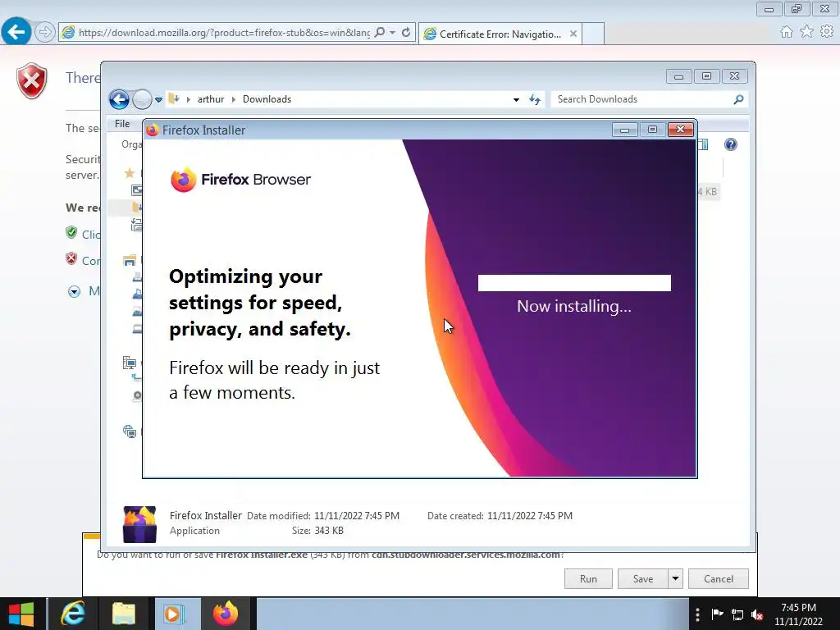This screenshot has width=840, height=630.
Task: Click the search magnifier in IE address bar
Action: (379, 33)
